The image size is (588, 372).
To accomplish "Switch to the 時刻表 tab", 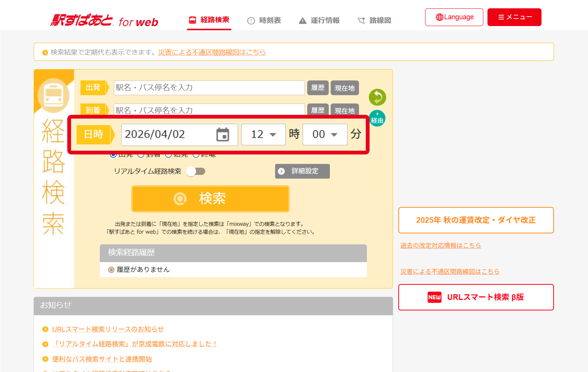I will click(x=264, y=20).
